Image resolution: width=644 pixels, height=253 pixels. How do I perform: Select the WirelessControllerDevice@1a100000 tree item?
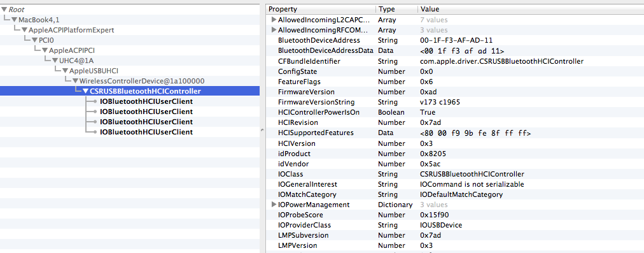[x=142, y=81]
